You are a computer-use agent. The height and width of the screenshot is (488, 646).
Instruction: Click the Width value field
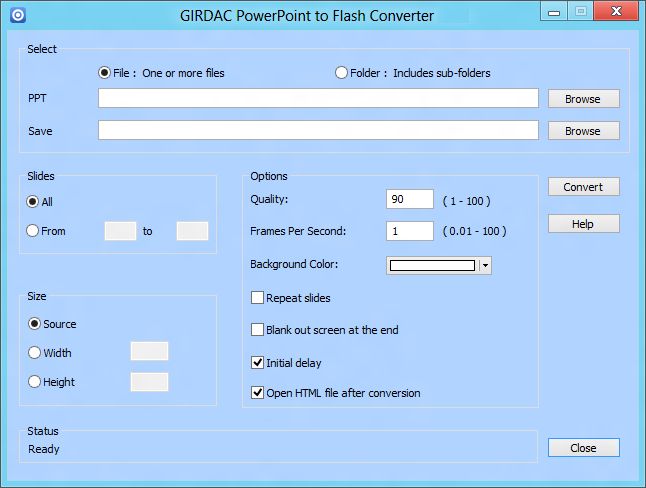[x=149, y=351]
